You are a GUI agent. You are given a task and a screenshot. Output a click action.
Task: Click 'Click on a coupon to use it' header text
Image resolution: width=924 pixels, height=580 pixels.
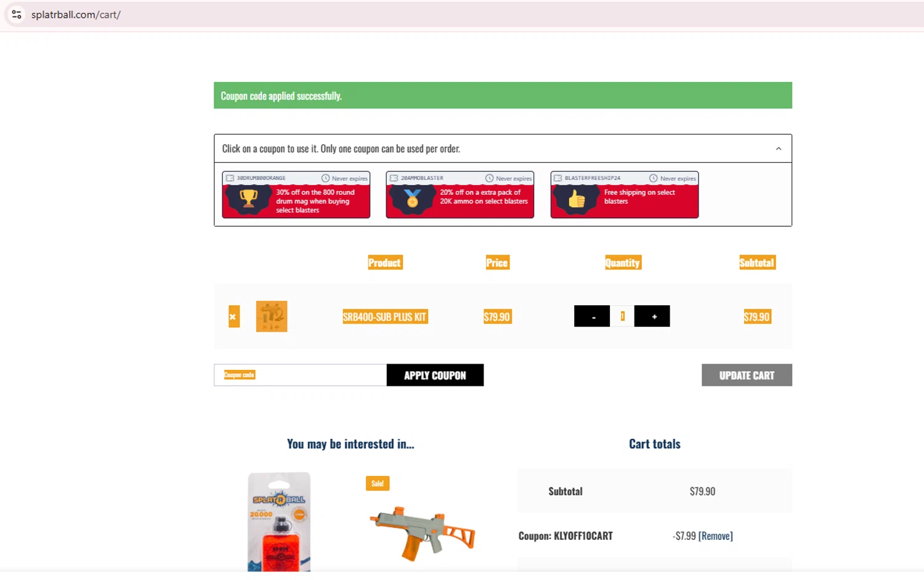(341, 149)
